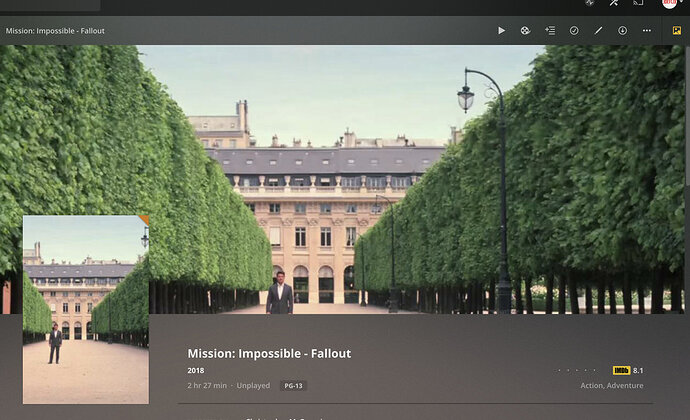Viewport: 690px width, 420px height.
Task: Play Mission: Impossible - Fallout
Action: point(501,30)
